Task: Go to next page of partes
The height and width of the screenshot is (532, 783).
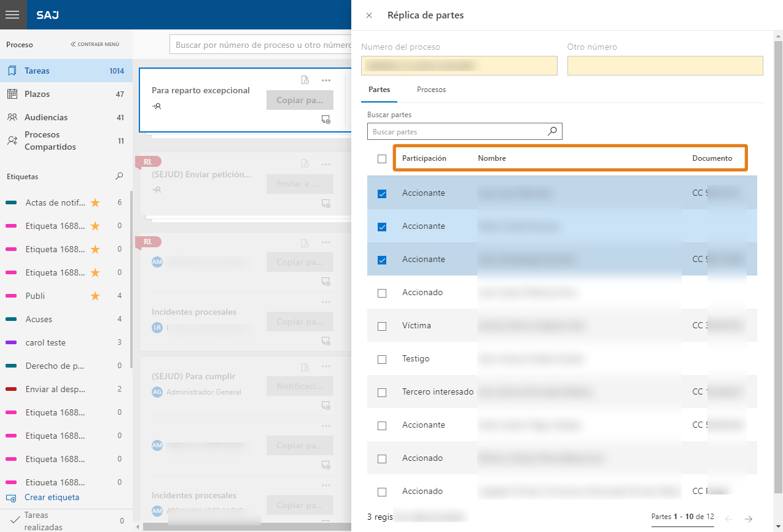Action: click(749, 519)
